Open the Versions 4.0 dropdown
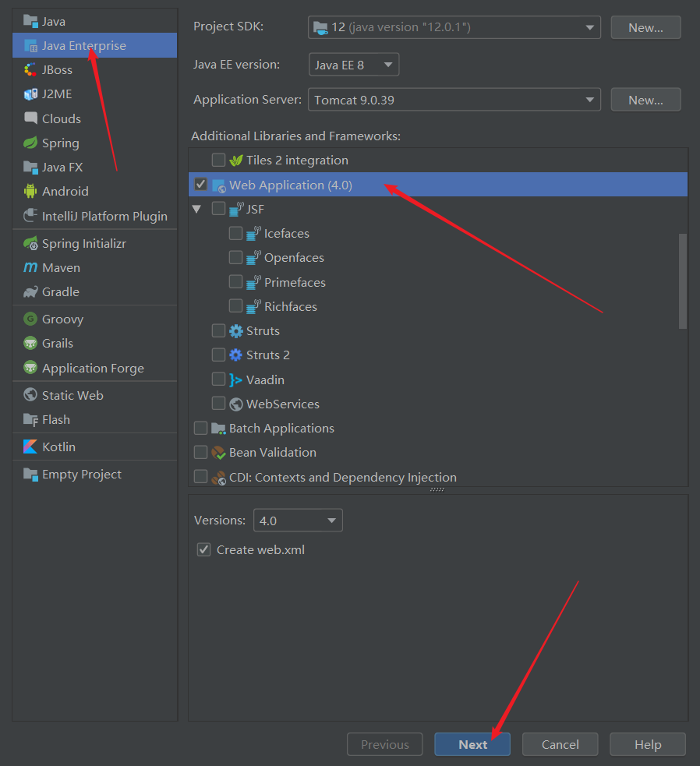 click(x=298, y=521)
